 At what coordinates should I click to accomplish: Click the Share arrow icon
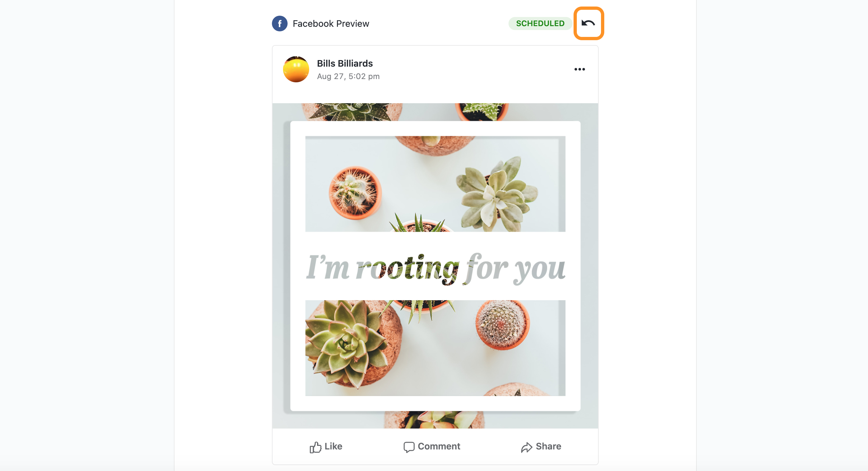click(x=526, y=447)
